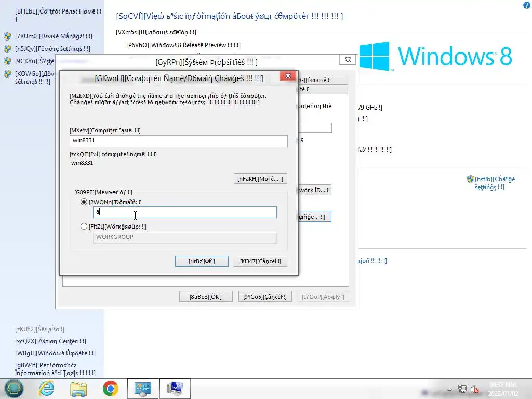This screenshot has height=399, width=532.
Task: Select the Workgroup radio button
Action: pos(84,227)
